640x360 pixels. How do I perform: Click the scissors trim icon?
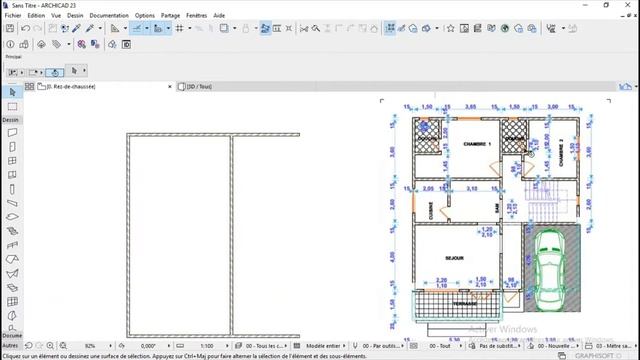tap(304, 28)
